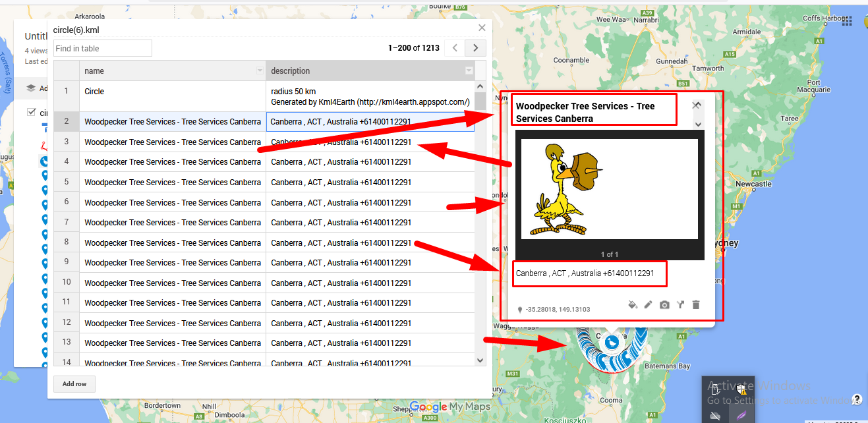Click the Add row button
Viewport: 868px width, 423px height.
click(74, 384)
